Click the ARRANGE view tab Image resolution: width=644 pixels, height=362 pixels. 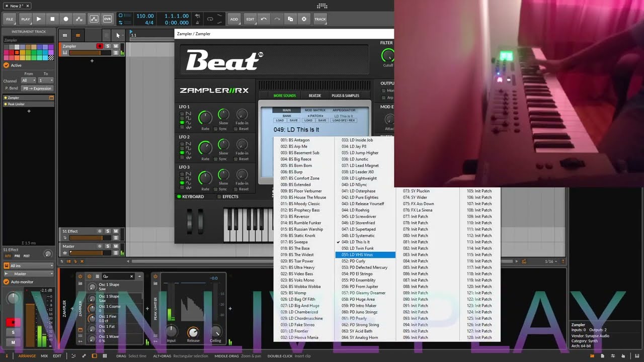[x=27, y=356]
